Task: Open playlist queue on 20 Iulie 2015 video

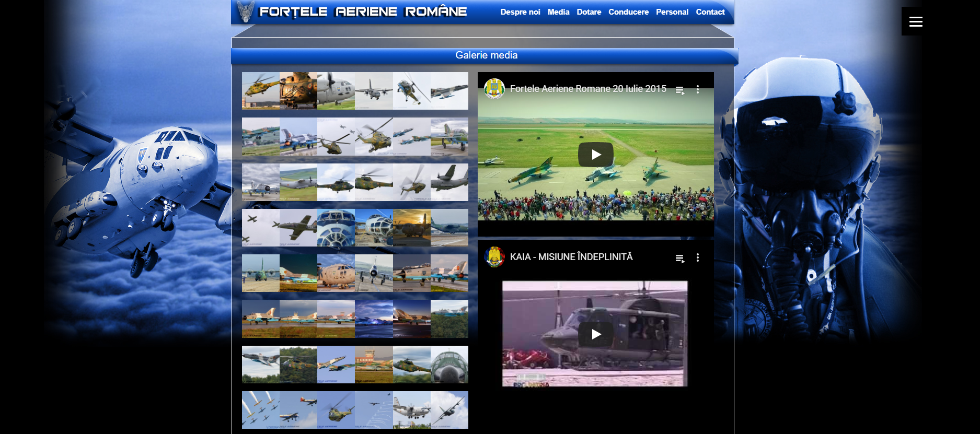Action: pyautogui.click(x=680, y=90)
